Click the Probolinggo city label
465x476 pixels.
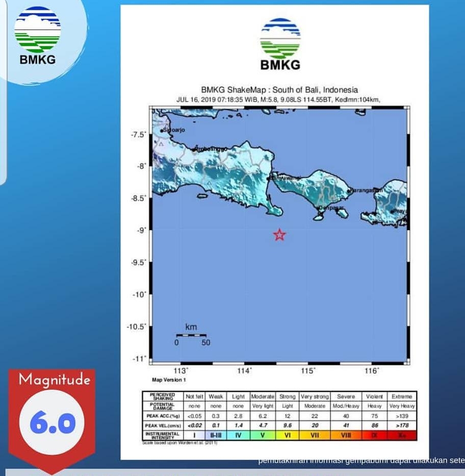pos(211,149)
